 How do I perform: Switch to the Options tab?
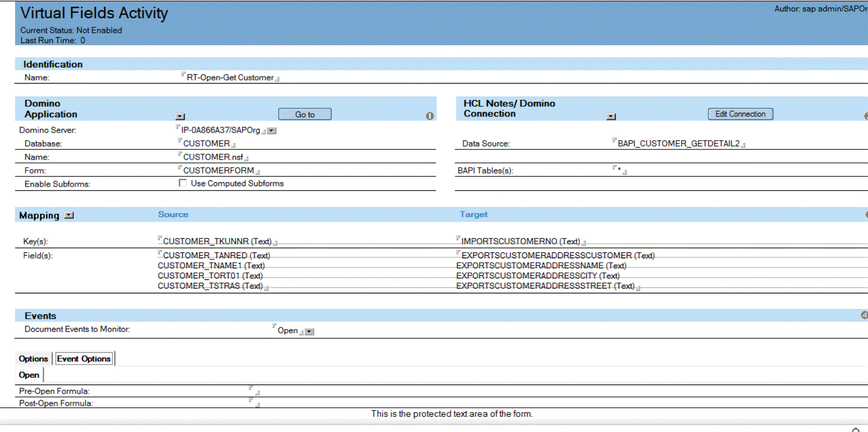coord(33,359)
